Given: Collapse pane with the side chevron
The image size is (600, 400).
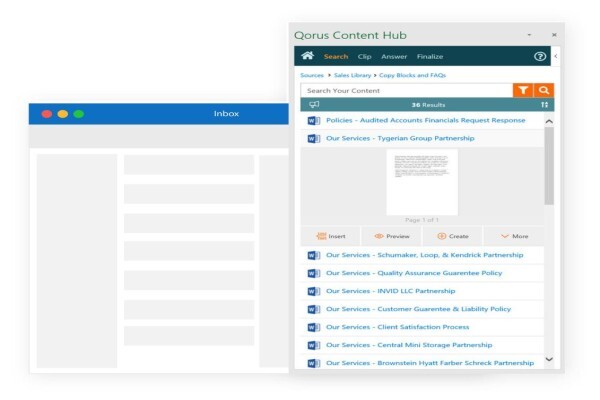Looking at the screenshot, I should coord(556,56).
